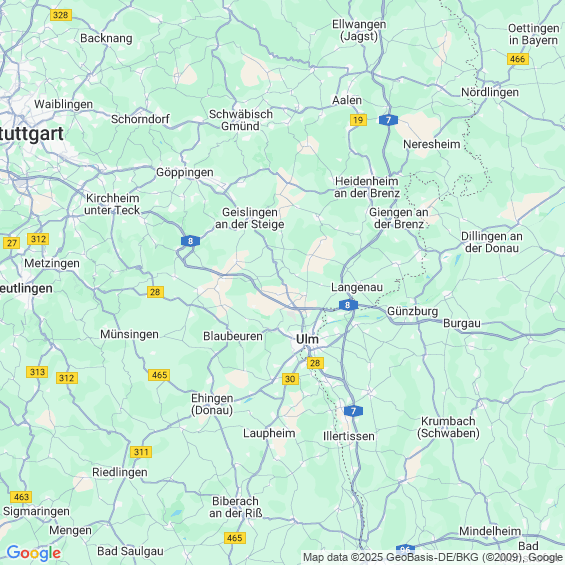565x565 pixels.
Task: Click the yellow 328 road marker
Action: [61, 15]
